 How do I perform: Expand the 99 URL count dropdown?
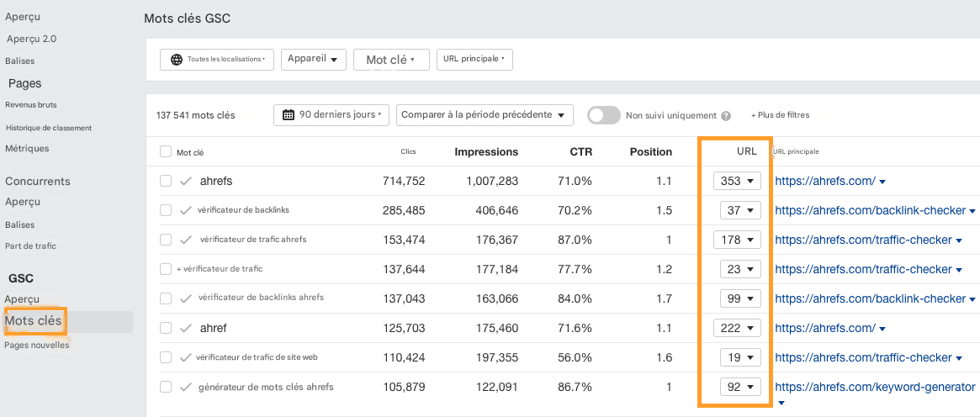[740, 298]
